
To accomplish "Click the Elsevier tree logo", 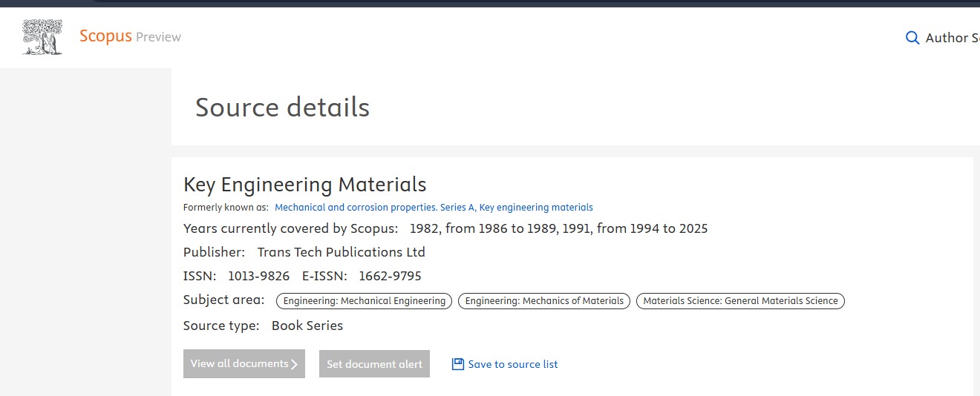I will click(42, 37).
